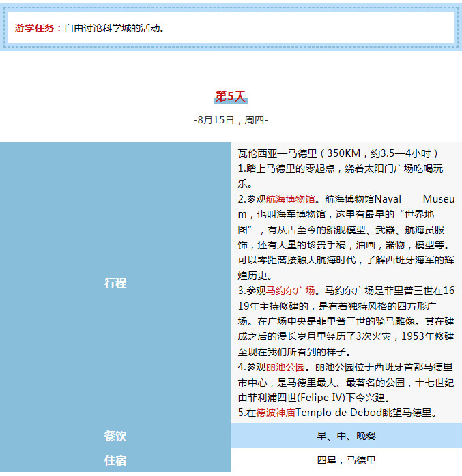Click the red 游学任务 label
The height and width of the screenshot is (476, 462).
click(x=38, y=28)
